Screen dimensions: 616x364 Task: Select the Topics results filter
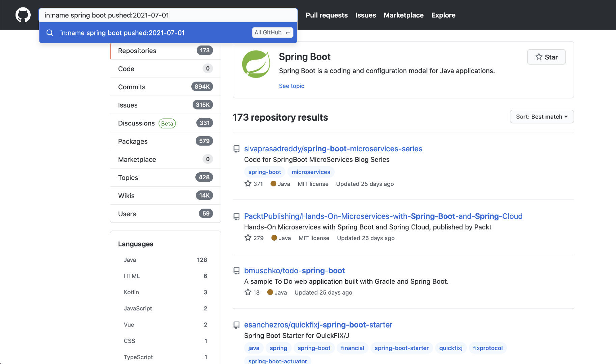coord(166,178)
